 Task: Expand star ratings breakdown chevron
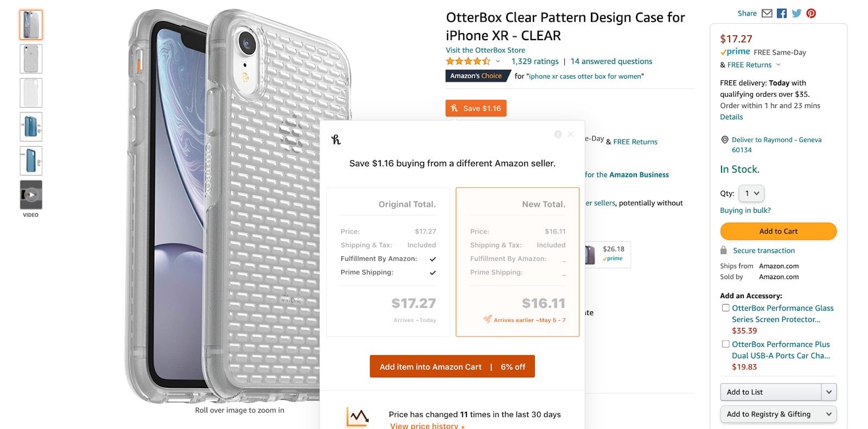coord(497,61)
